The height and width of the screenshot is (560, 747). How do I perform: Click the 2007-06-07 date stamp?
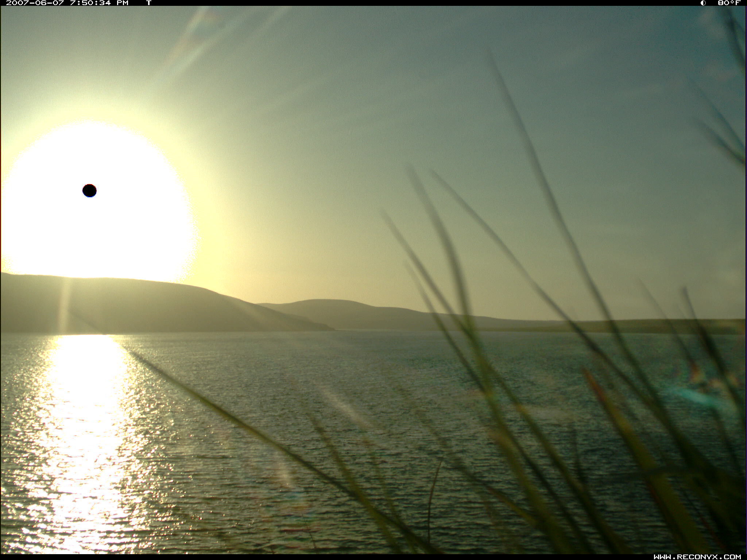(x=35, y=3)
